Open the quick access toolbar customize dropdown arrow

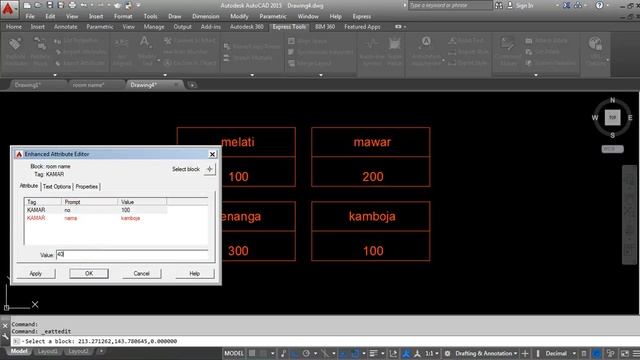pos(138,5)
